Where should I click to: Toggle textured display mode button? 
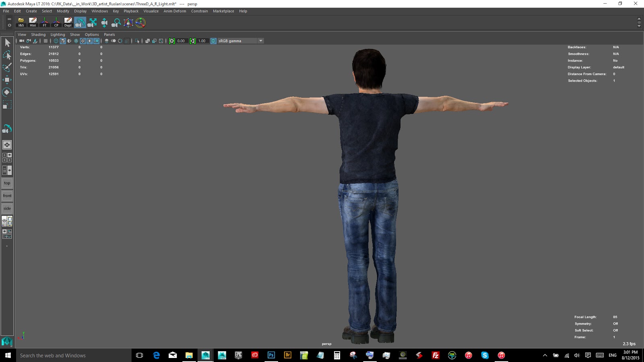click(83, 41)
